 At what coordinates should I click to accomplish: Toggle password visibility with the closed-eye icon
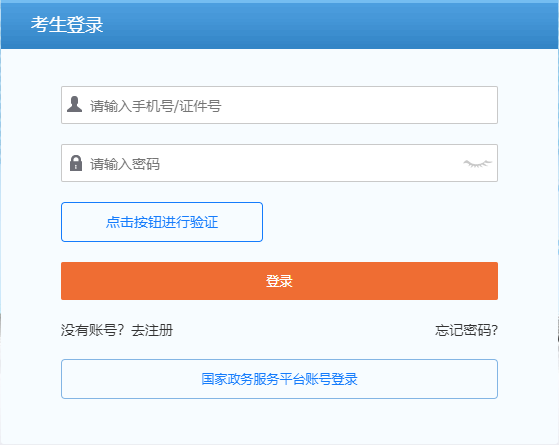click(477, 164)
